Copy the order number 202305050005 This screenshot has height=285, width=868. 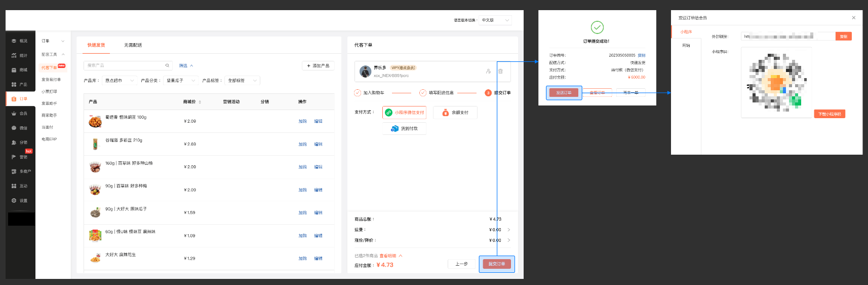point(642,55)
